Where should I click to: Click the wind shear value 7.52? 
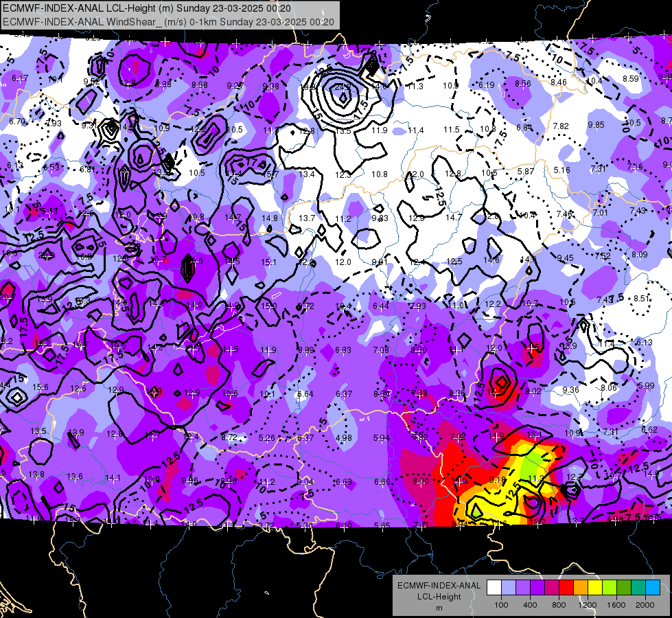[x=603, y=256]
